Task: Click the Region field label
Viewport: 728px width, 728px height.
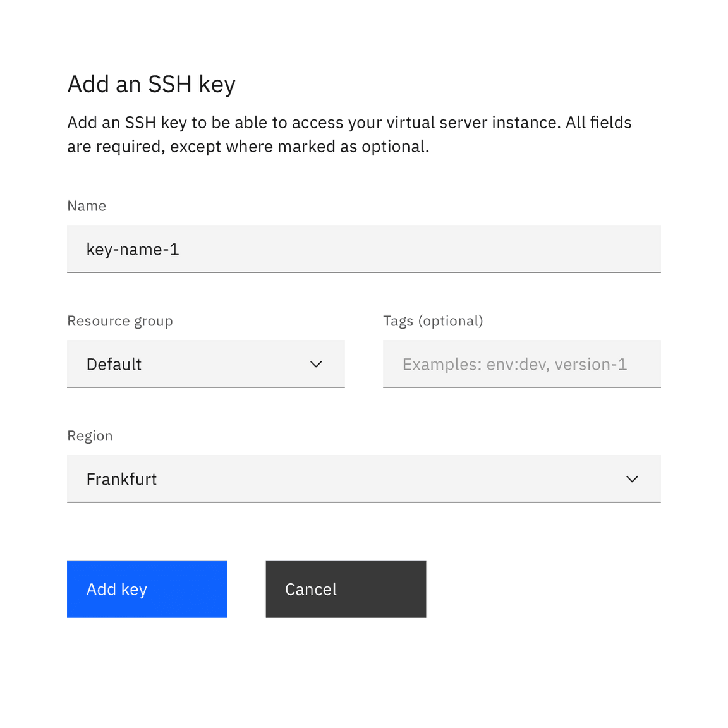Action: (90, 436)
